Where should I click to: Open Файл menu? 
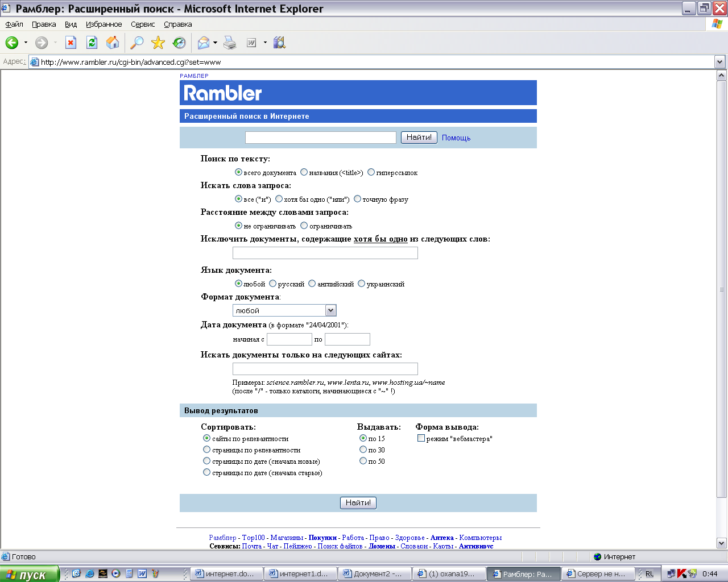click(14, 24)
